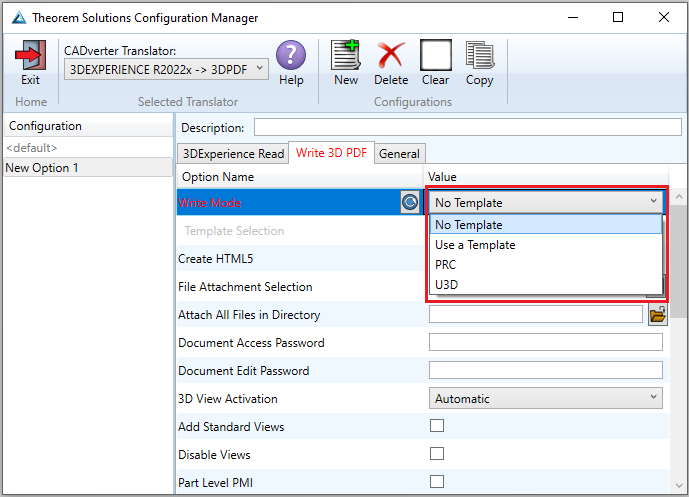Image resolution: width=689 pixels, height=497 pixels.
Task: Click the Option Name column header
Action: click(300, 177)
